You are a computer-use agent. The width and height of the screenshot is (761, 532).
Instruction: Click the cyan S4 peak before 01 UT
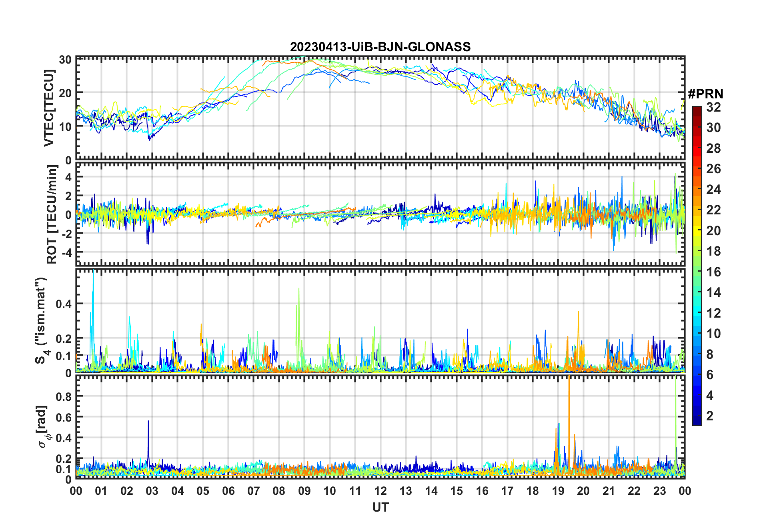click(93, 312)
